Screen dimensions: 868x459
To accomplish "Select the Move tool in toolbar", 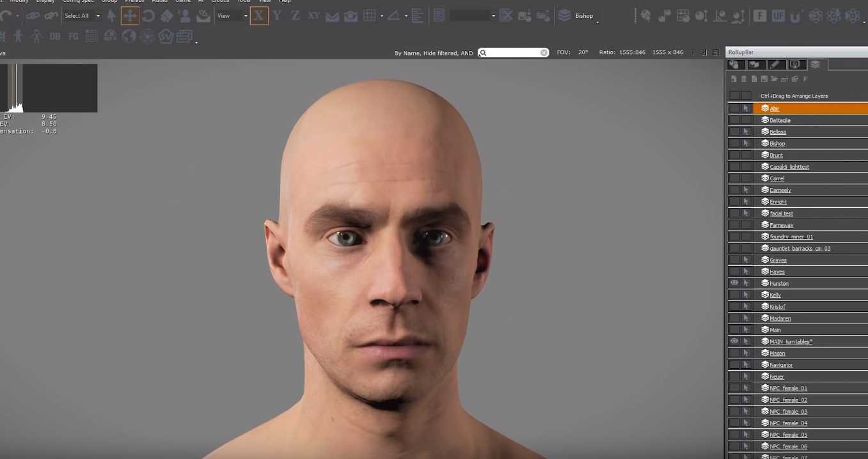I will tap(130, 15).
